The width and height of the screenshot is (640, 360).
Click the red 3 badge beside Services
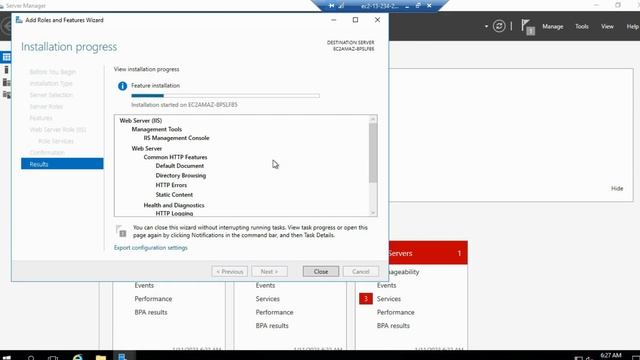click(366, 299)
